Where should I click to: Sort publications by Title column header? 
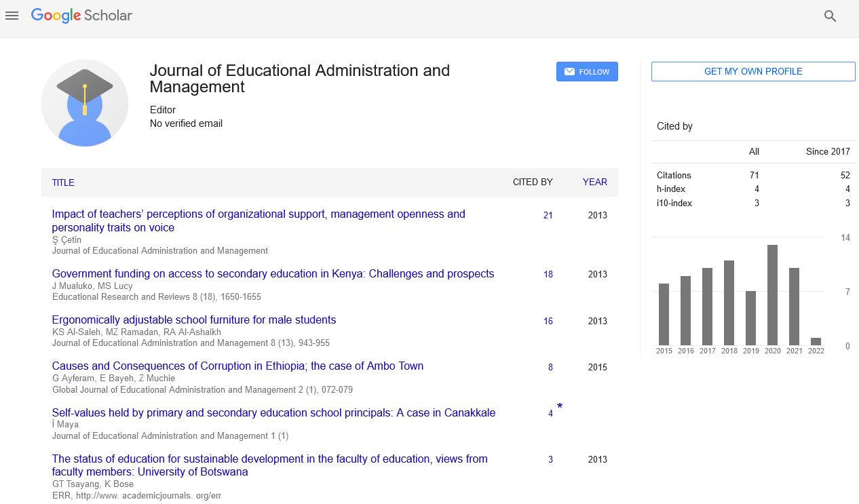[x=63, y=182]
